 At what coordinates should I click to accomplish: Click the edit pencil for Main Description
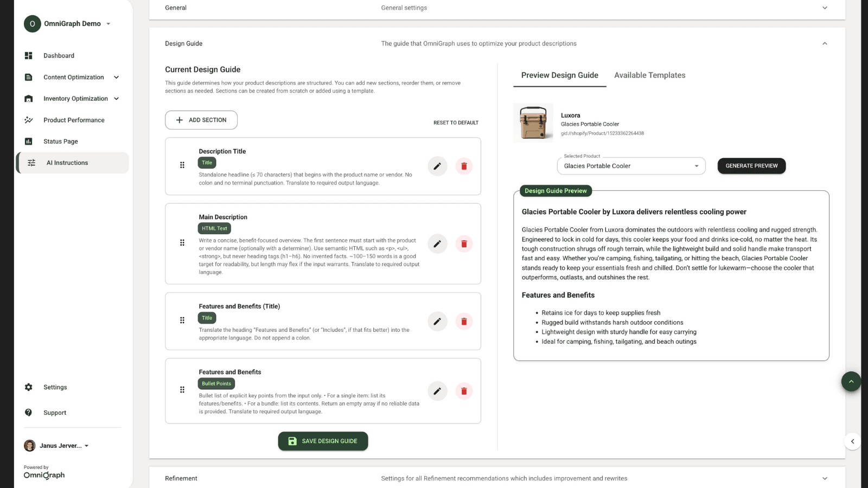[437, 244]
